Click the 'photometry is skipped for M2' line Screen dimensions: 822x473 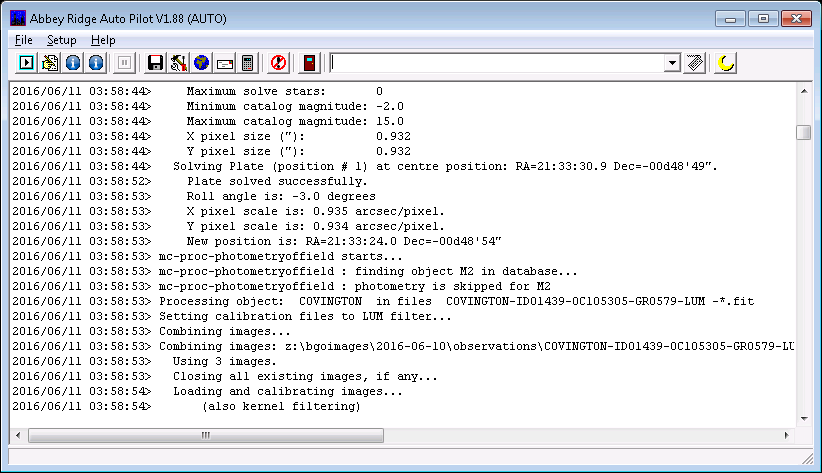tap(282, 286)
